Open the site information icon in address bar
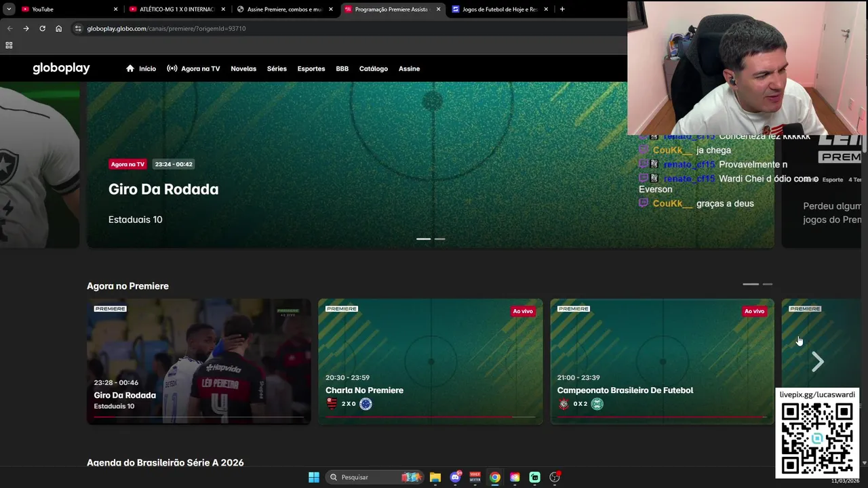This screenshot has height=488, width=868. 78,28
